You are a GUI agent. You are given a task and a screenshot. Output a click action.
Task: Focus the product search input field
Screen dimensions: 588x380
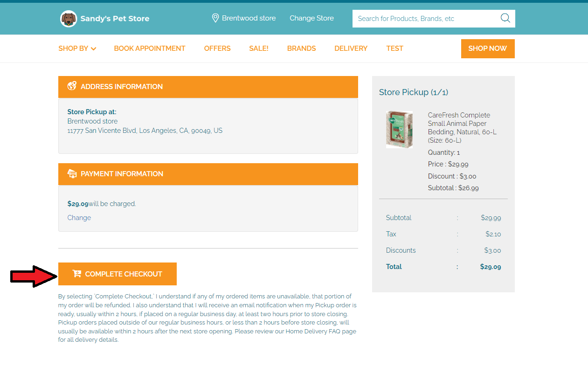click(424, 19)
